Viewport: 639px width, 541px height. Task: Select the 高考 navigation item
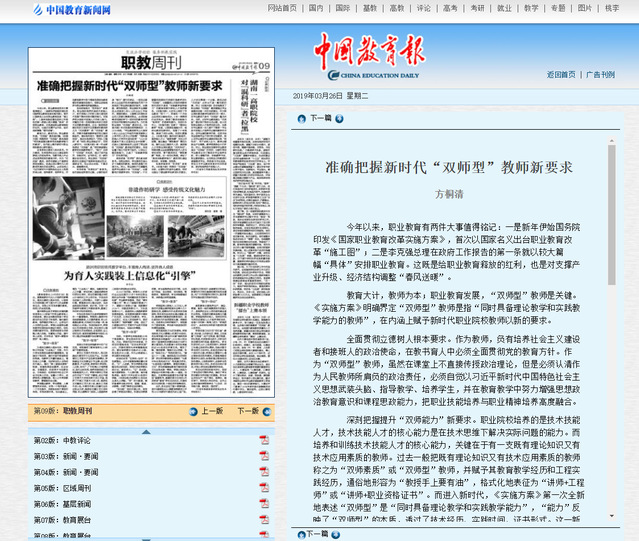coord(450,8)
